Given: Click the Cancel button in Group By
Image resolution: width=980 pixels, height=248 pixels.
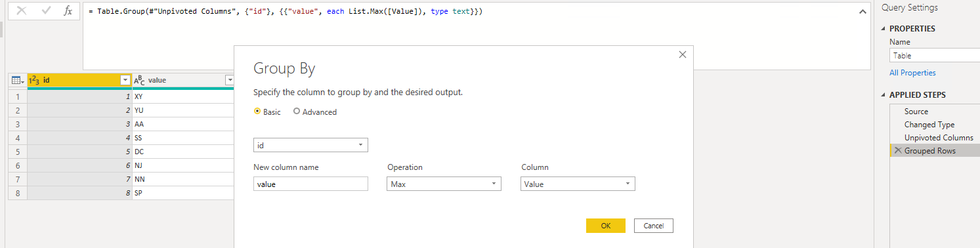Looking at the screenshot, I should (654, 226).
